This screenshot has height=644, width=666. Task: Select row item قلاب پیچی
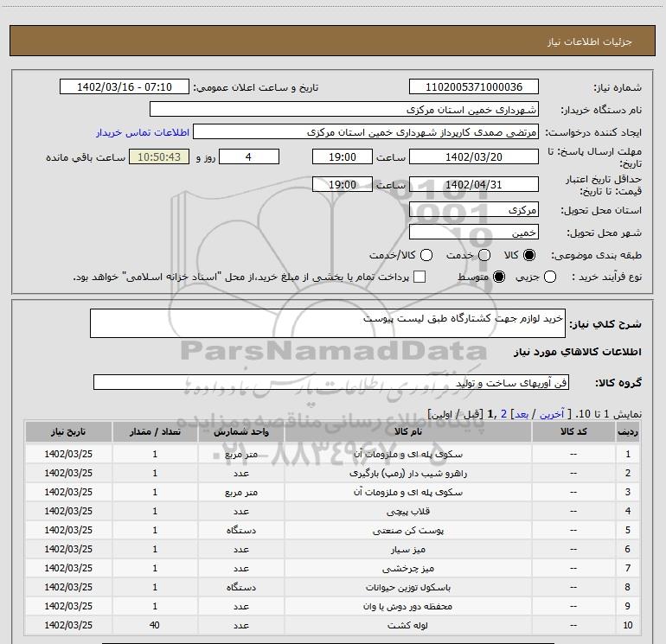(407, 511)
